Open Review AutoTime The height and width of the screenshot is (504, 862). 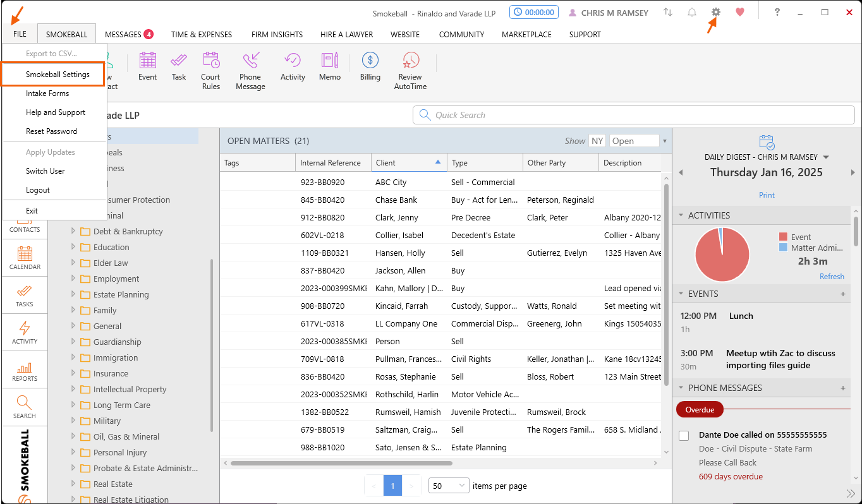click(x=410, y=71)
